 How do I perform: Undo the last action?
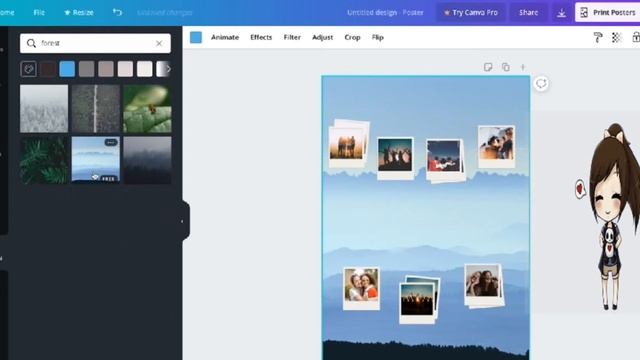(x=117, y=13)
